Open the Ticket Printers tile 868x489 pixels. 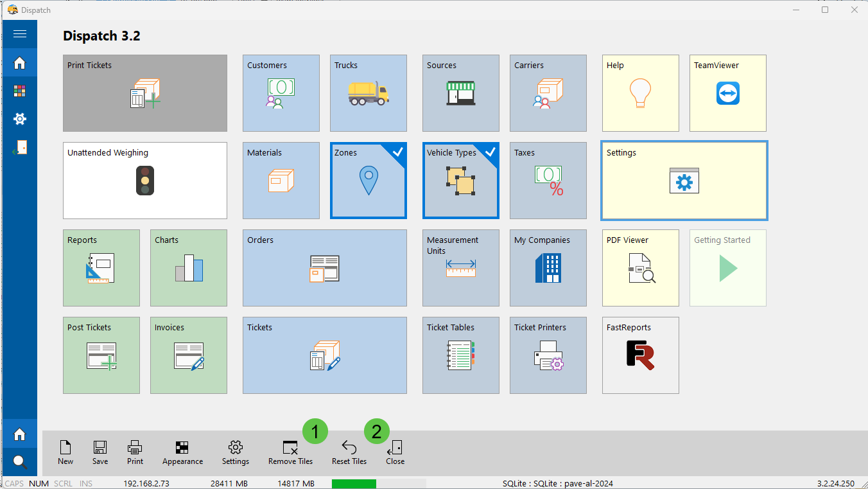[548, 355]
